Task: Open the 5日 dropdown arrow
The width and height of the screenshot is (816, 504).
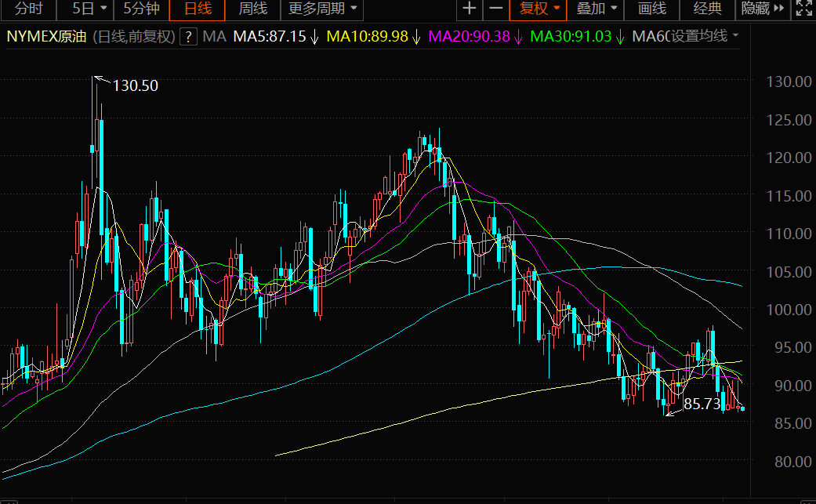Action: click(103, 9)
